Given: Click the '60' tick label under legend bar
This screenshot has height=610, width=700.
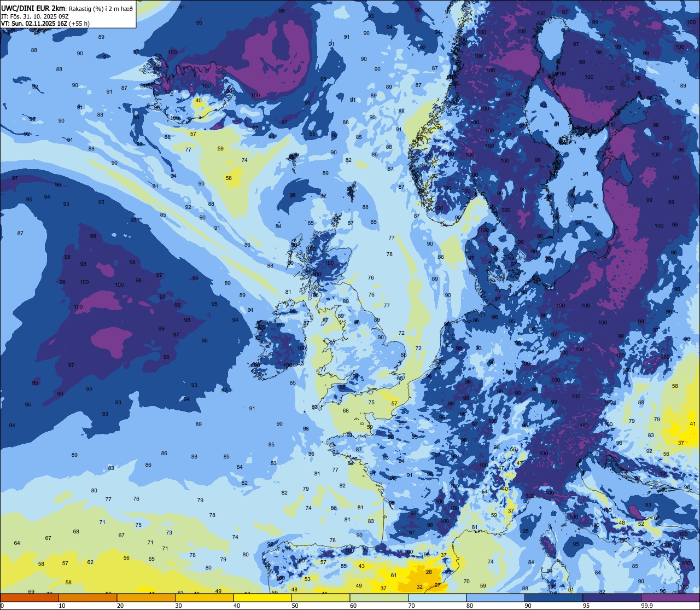Looking at the screenshot, I should pyautogui.click(x=353, y=606).
